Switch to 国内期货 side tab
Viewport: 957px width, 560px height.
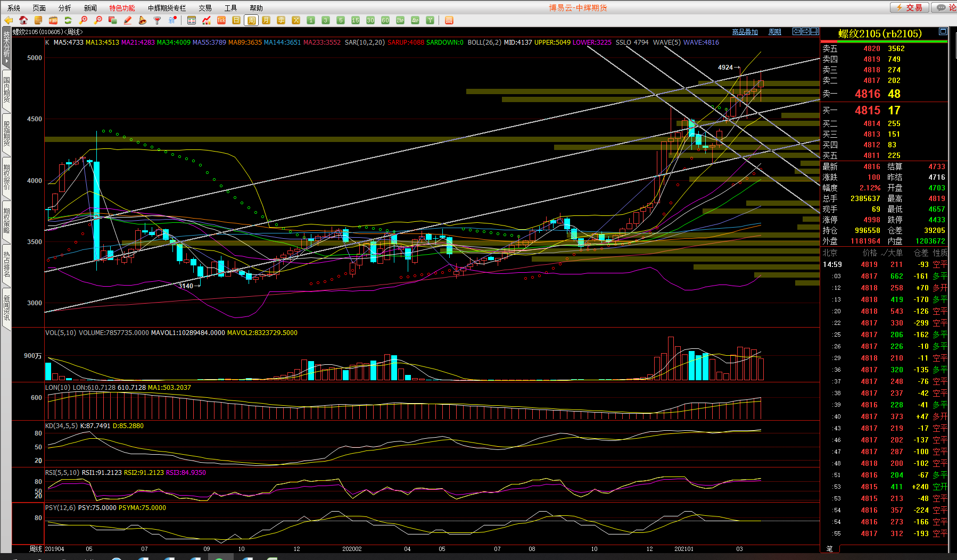tap(6, 89)
